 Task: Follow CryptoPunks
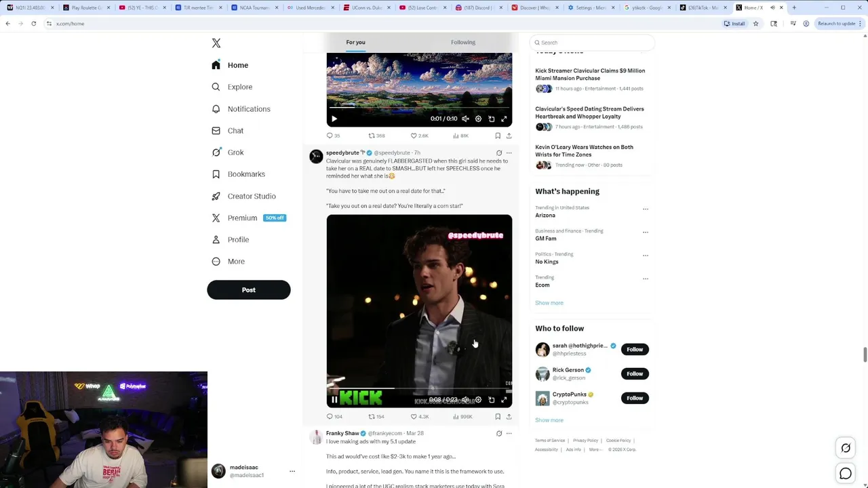[635, 398]
